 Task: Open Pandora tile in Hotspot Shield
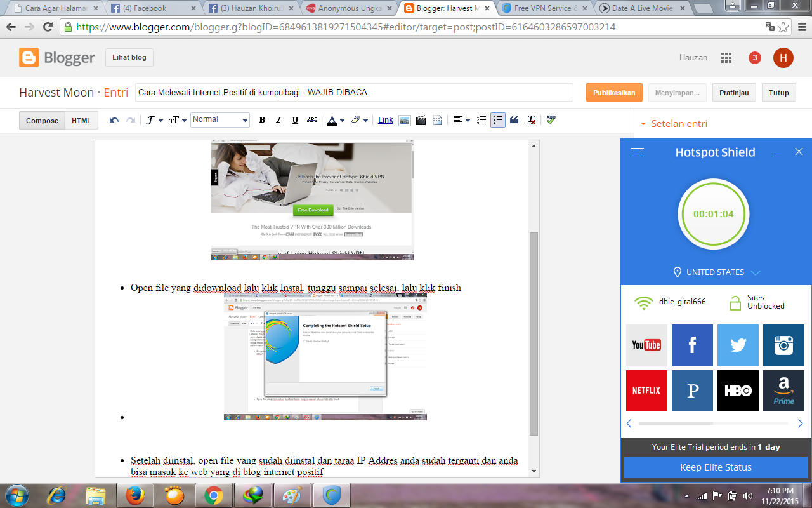(692, 391)
